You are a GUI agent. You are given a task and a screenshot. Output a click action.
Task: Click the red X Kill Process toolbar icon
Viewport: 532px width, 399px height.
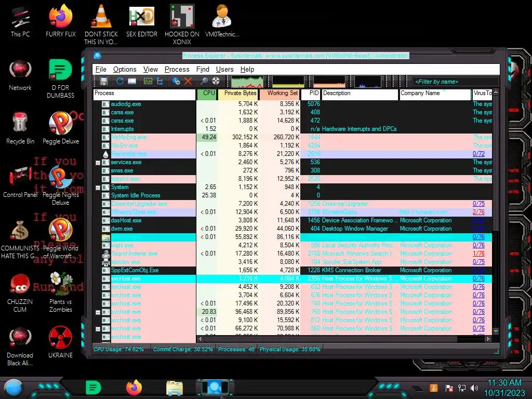(188, 81)
